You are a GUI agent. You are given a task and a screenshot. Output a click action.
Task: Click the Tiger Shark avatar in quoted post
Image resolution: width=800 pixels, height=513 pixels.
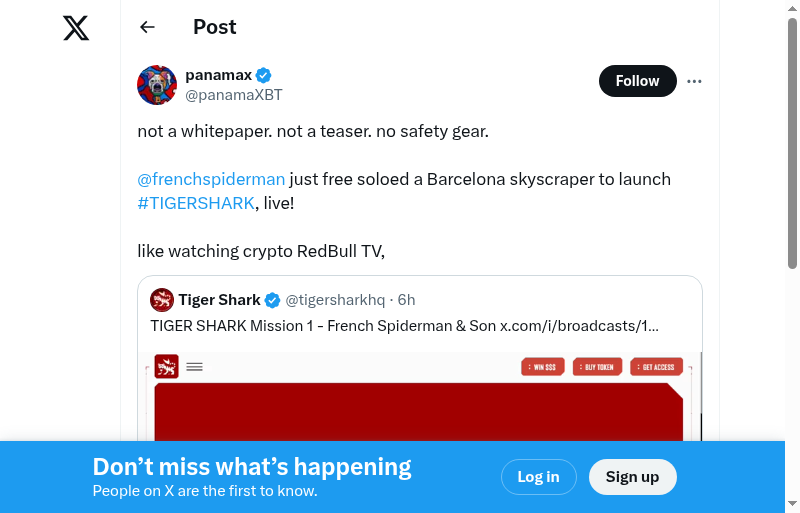(x=162, y=300)
